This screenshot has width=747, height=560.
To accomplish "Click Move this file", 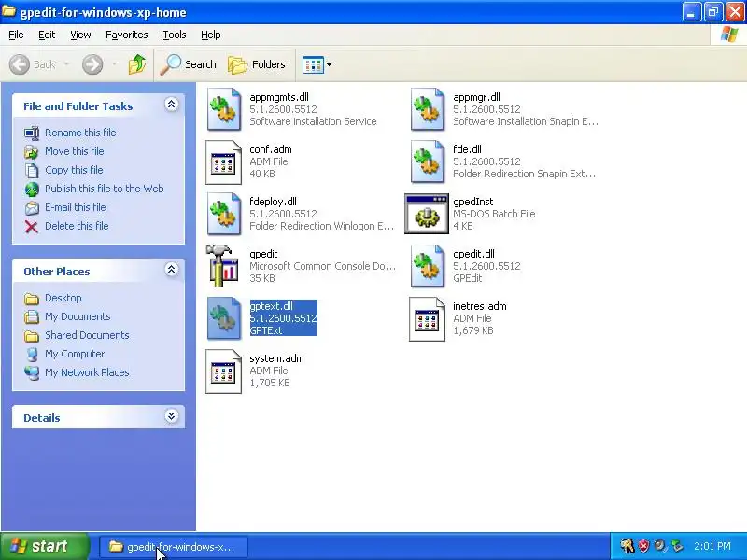I will pyautogui.click(x=75, y=151).
